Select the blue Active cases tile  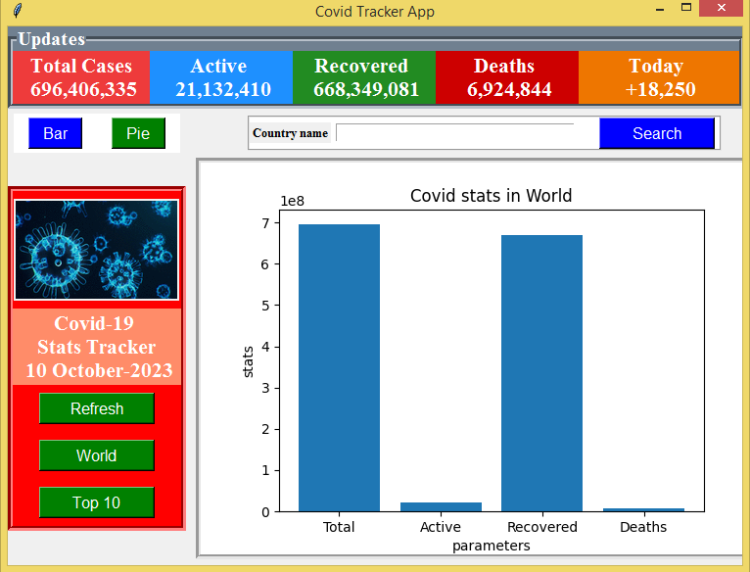(221, 77)
